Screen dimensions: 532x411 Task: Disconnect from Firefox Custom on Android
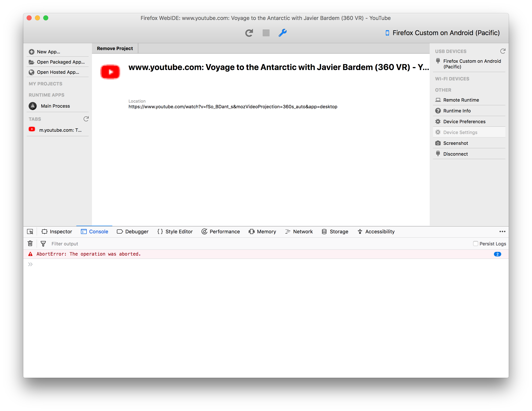tap(455, 154)
